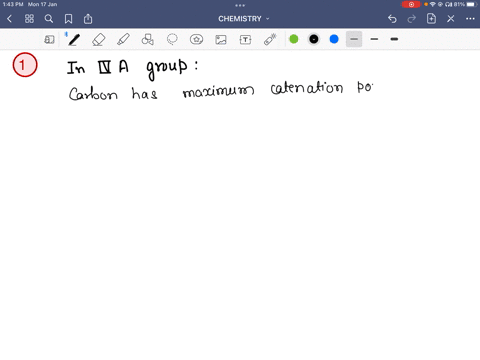Select the thinnest stroke width

tap(354, 39)
